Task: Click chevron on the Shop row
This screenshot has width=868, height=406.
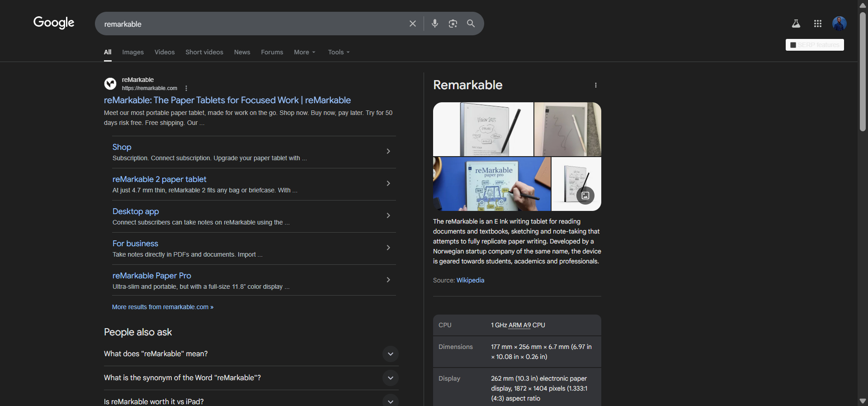Action: coord(388,151)
